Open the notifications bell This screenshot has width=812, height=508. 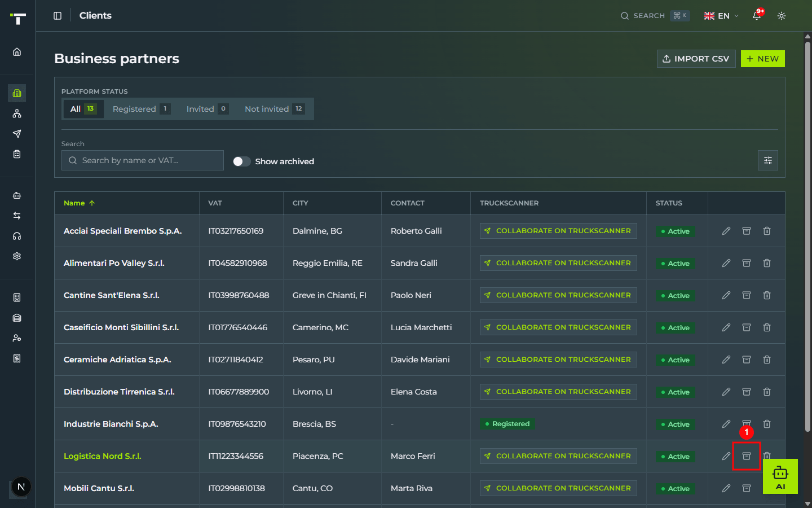(x=757, y=16)
